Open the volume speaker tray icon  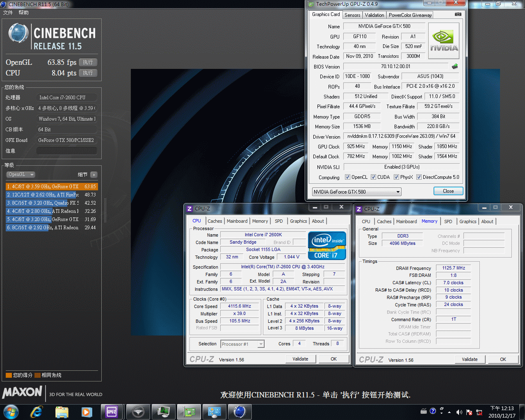[x=459, y=412]
